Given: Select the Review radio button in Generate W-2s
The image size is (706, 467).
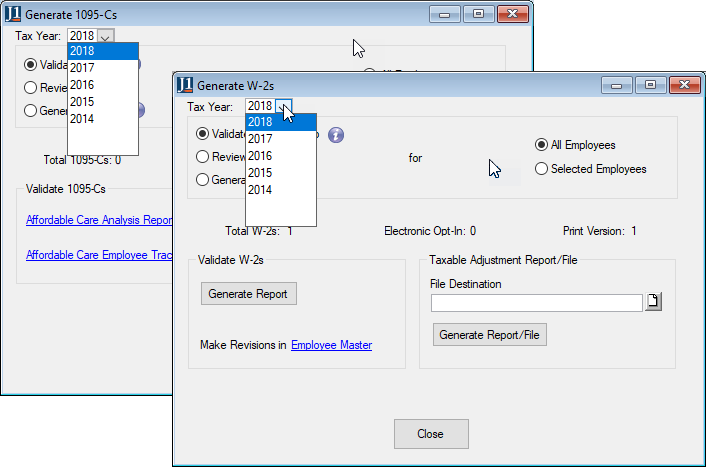Looking at the screenshot, I should pos(203,156).
